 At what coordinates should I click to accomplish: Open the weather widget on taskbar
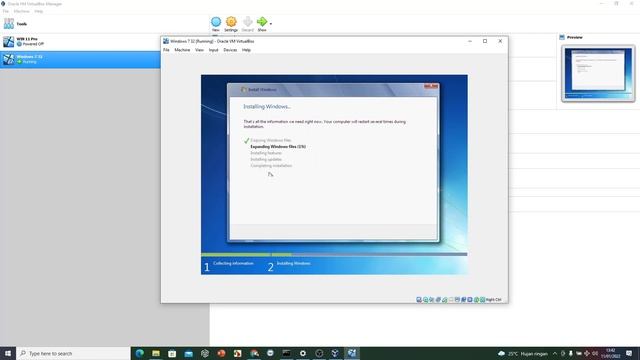click(x=523, y=353)
